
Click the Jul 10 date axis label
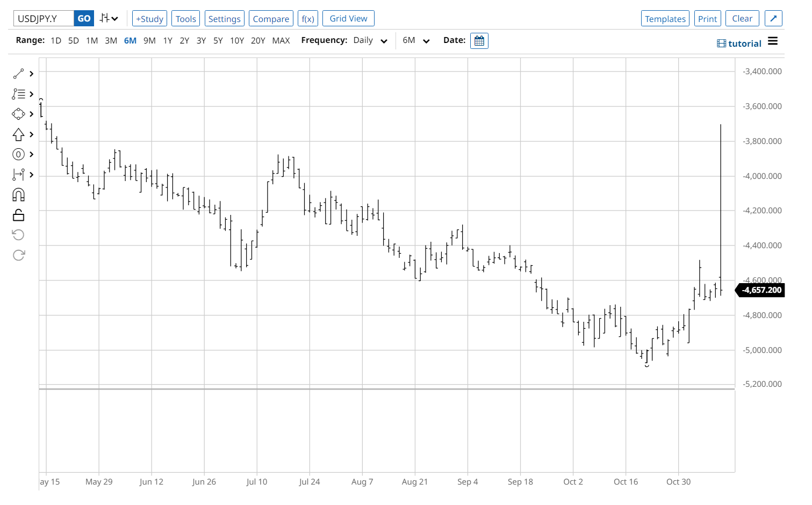point(256,481)
